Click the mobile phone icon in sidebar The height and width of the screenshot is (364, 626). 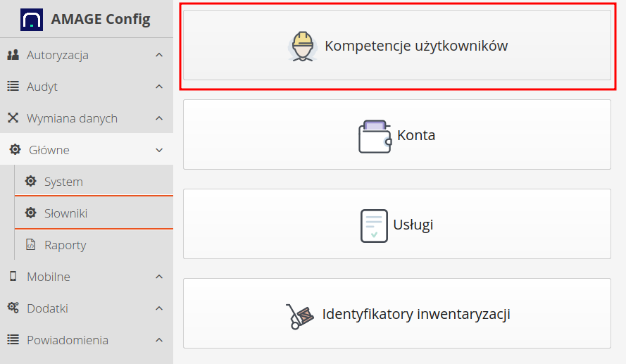click(x=13, y=277)
